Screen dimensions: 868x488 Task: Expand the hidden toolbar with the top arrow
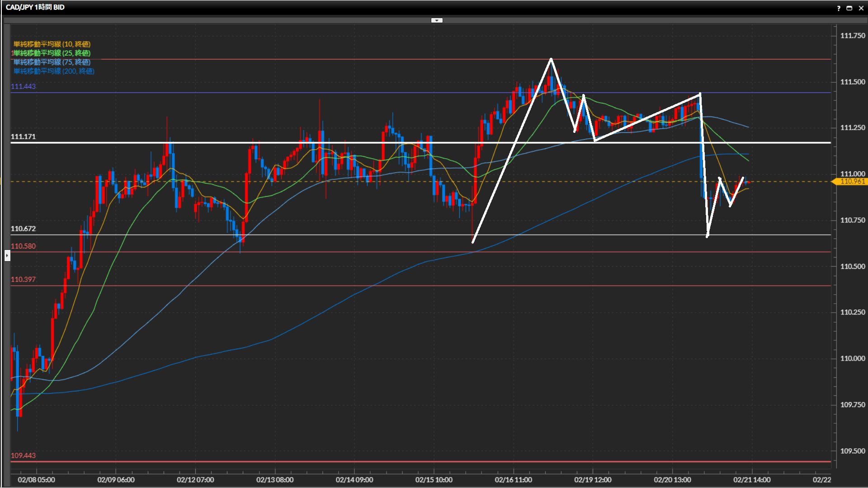tap(437, 20)
